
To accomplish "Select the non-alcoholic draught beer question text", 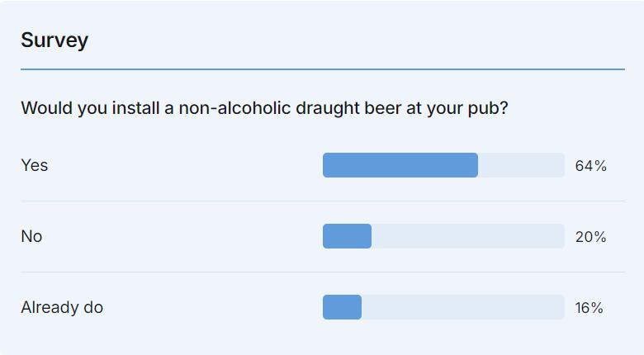I will pos(264,108).
